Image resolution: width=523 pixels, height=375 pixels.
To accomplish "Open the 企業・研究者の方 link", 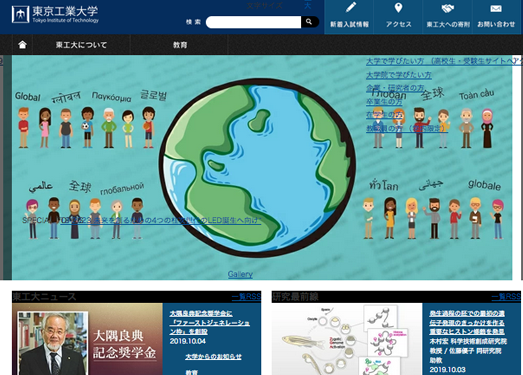I will (x=395, y=88).
